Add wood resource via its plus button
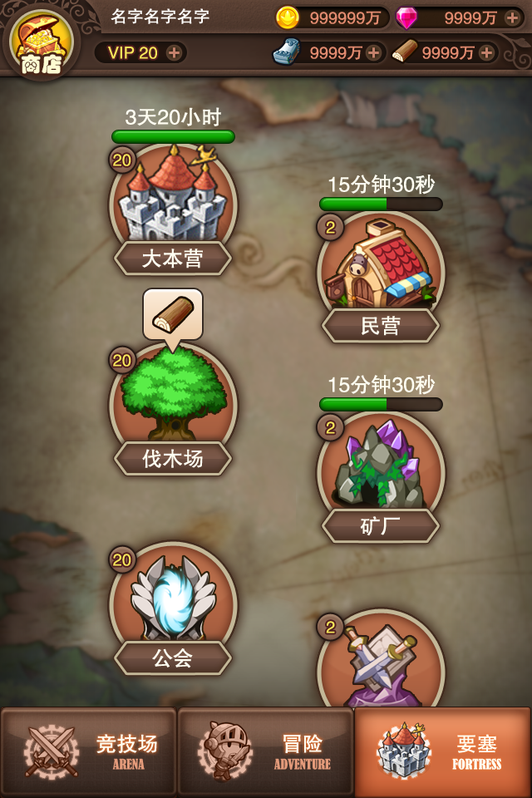Screen dimensions: 532x798 tap(486, 53)
